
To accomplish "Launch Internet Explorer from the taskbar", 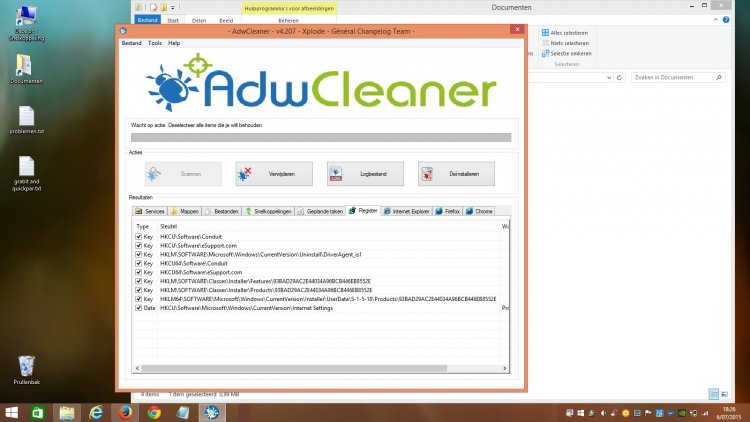I will click(96, 412).
